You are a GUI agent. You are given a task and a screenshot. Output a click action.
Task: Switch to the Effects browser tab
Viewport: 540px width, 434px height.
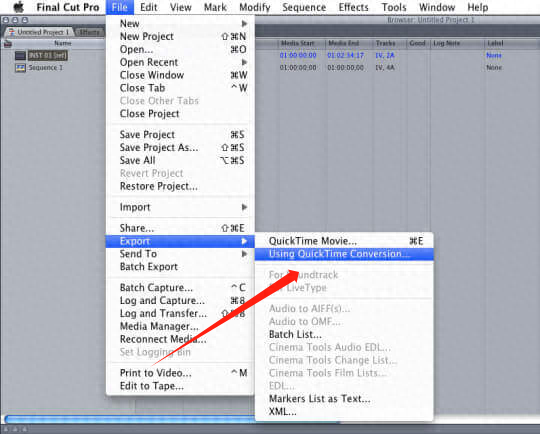89,32
